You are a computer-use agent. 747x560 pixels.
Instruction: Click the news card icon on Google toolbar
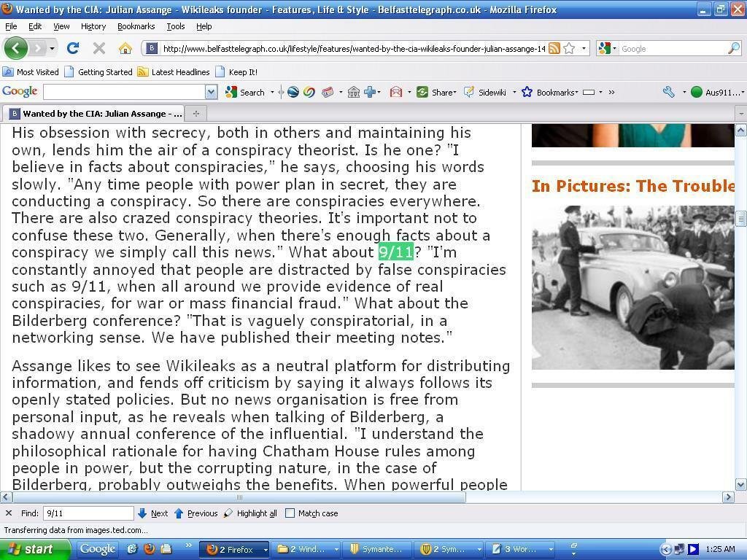(x=328, y=92)
